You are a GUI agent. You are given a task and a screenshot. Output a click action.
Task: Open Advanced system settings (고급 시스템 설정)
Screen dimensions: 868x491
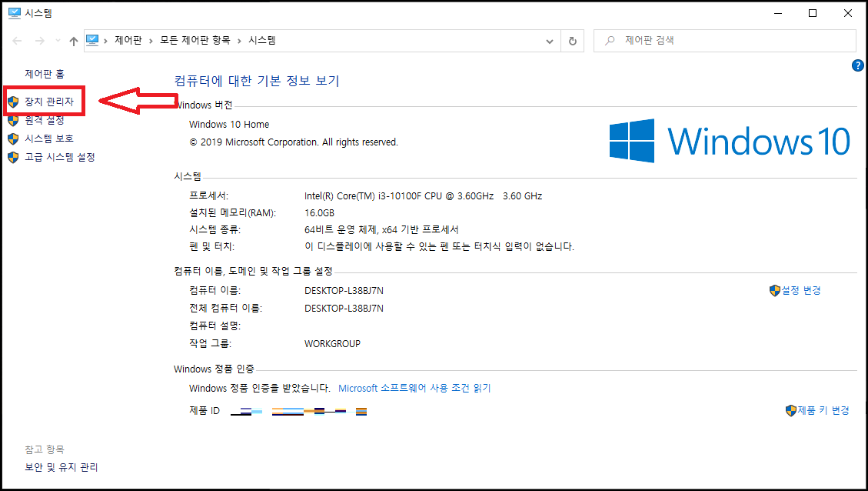pos(60,158)
